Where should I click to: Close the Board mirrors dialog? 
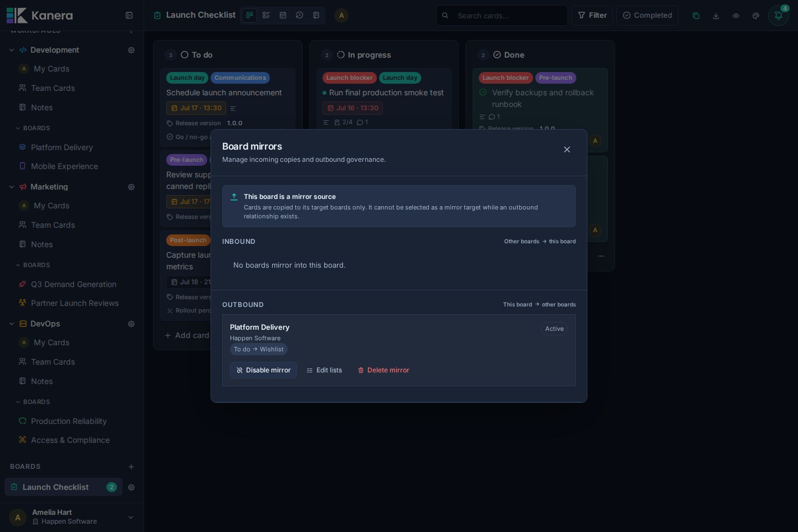pos(567,150)
